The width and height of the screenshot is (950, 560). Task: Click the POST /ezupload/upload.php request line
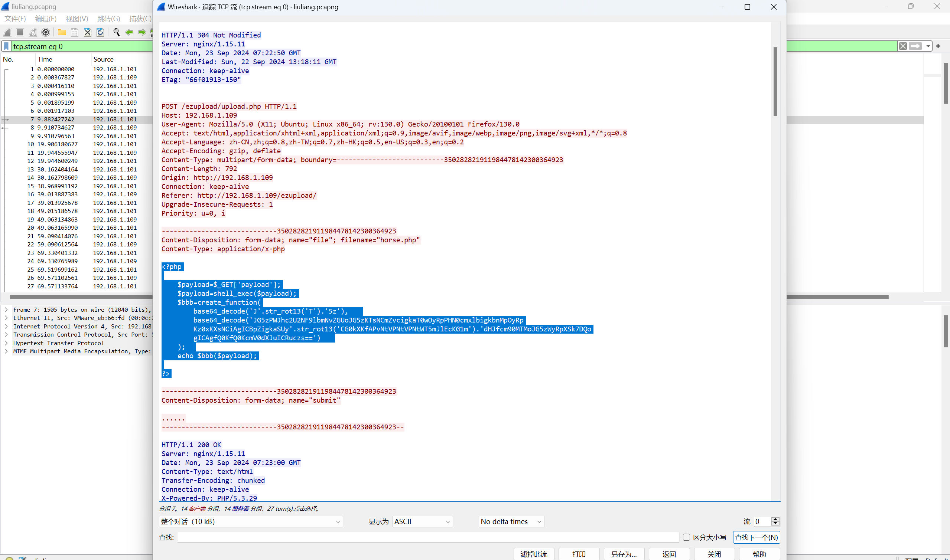[x=229, y=107]
